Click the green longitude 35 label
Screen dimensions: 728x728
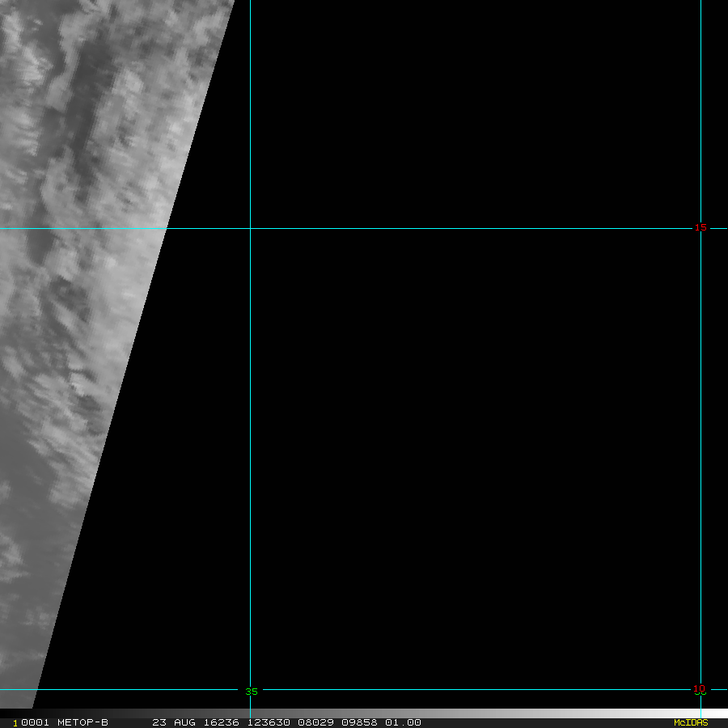click(x=252, y=692)
